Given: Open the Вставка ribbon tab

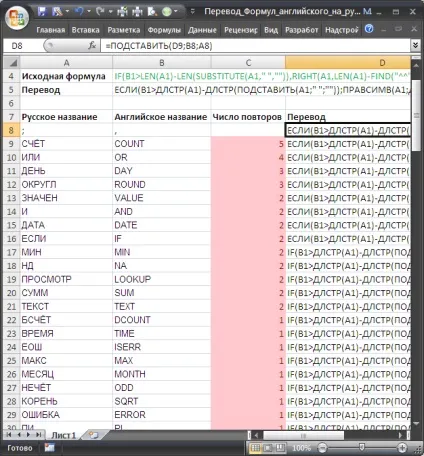Looking at the screenshot, I should [x=85, y=30].
